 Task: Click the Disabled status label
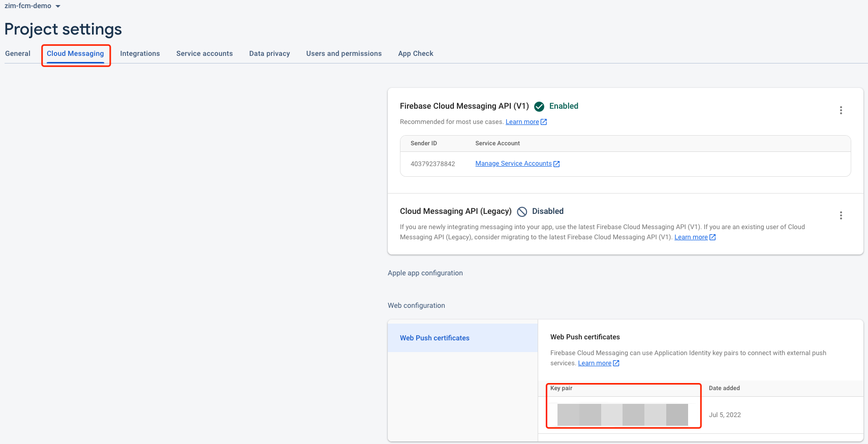coord(547,211)
